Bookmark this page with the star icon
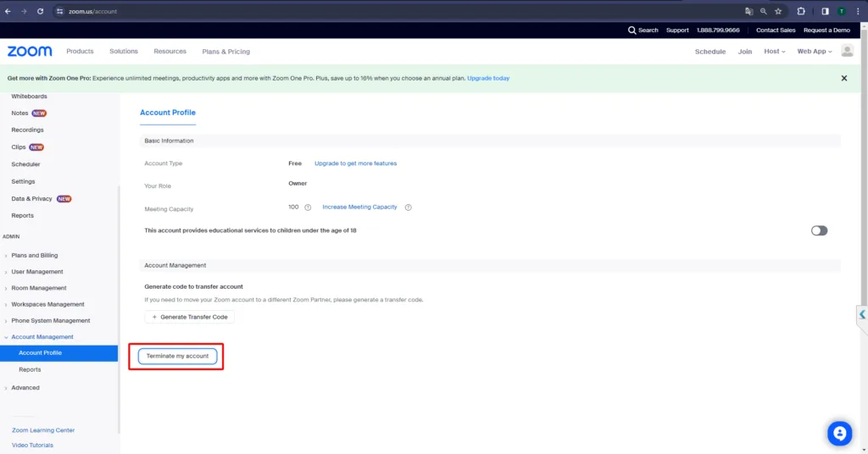 pos(777,11)
